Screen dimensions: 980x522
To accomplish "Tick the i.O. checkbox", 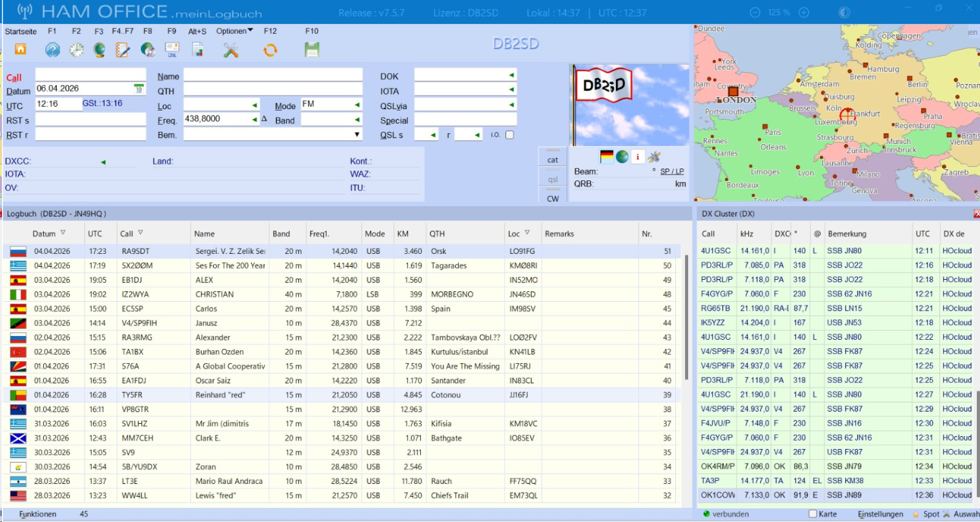I will (x=509, y=135).
